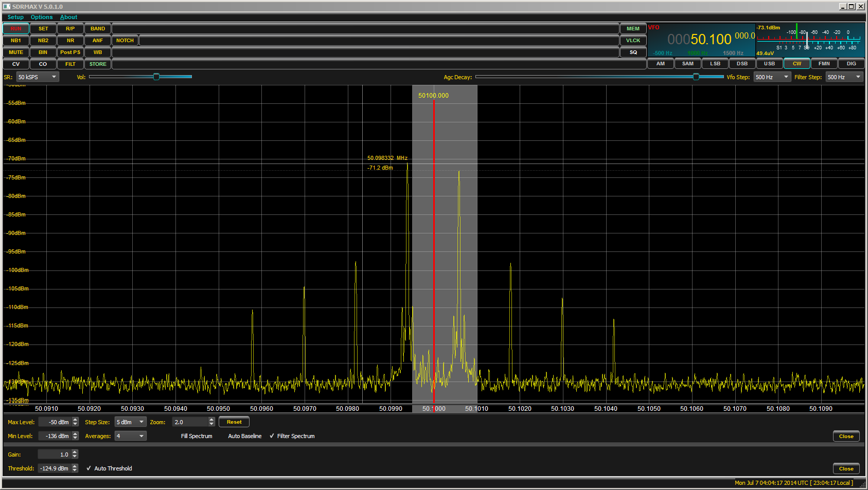Uncheck the Filter Spectrum checkbox
The image size is (868, 490).
tap(272, 436)
